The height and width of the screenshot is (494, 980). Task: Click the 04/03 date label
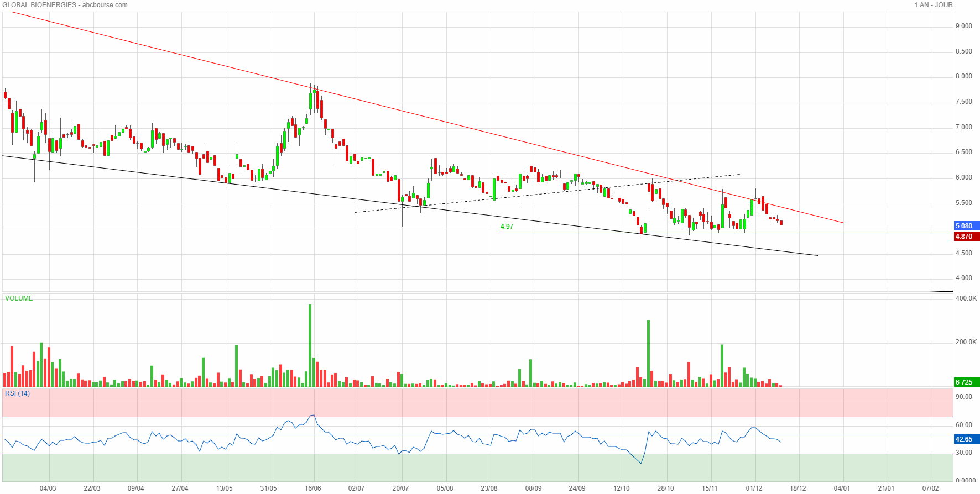[48, 488]
